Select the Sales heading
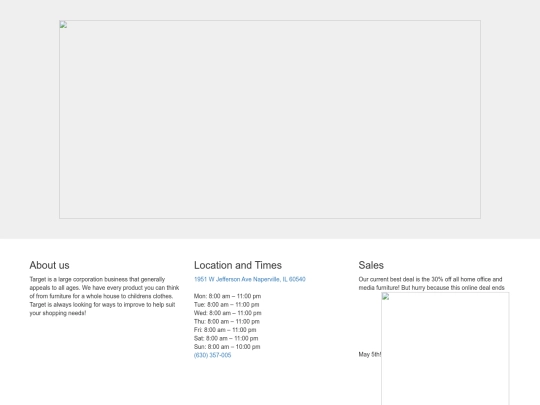 click(371, 265)
